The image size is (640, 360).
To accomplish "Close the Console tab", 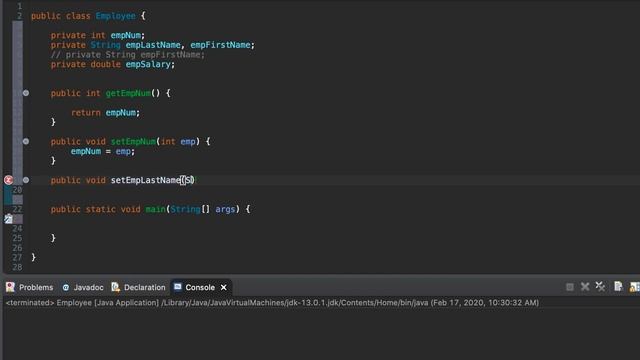I will click(x=224, y=288).
